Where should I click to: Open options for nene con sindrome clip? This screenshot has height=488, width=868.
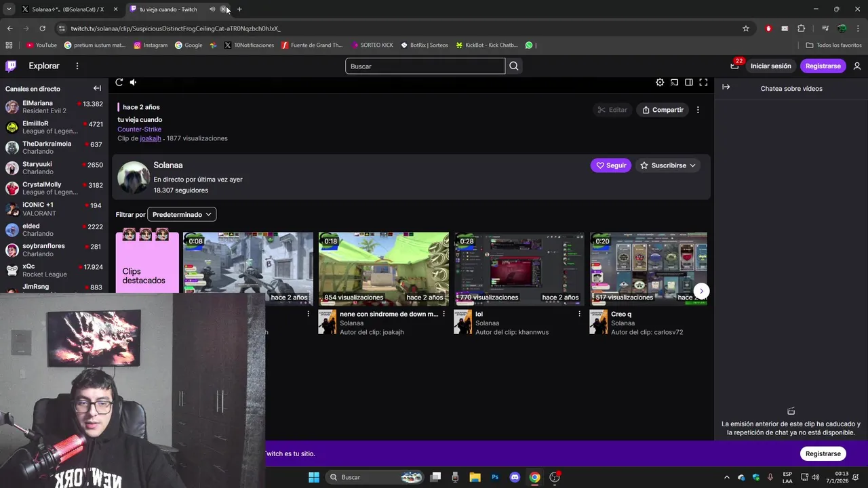click(x=444, y=314)
